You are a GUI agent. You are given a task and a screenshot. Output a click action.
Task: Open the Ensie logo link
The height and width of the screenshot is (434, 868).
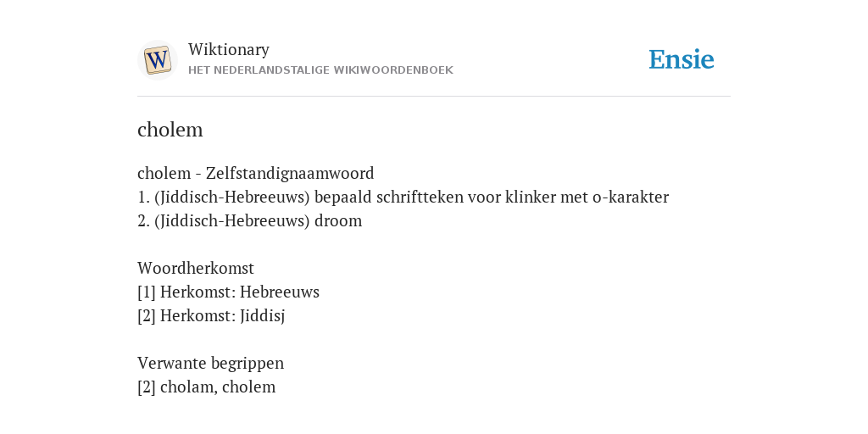click(682, 60)
